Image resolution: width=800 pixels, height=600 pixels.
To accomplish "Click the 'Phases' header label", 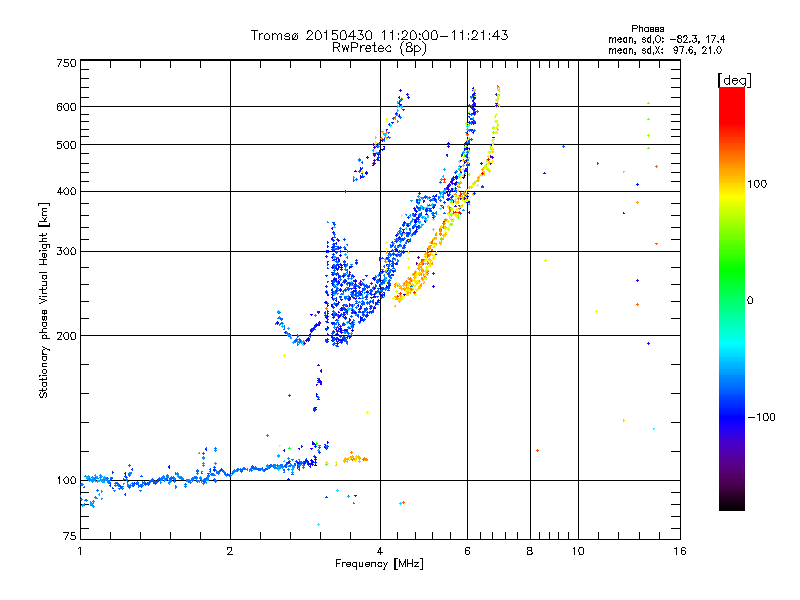I will tap(647, 29).
